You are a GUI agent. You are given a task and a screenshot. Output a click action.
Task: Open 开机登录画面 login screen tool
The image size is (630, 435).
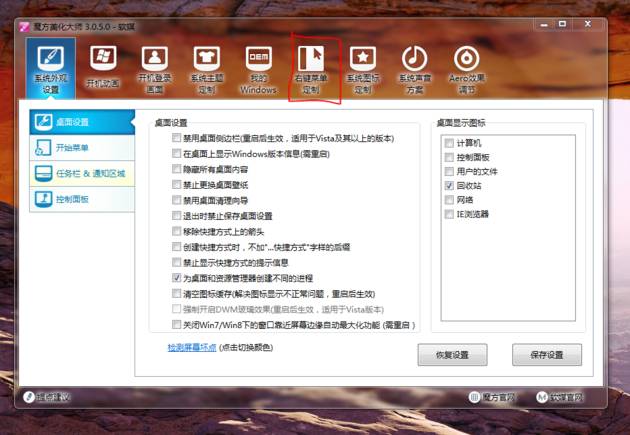click(155, 70)
